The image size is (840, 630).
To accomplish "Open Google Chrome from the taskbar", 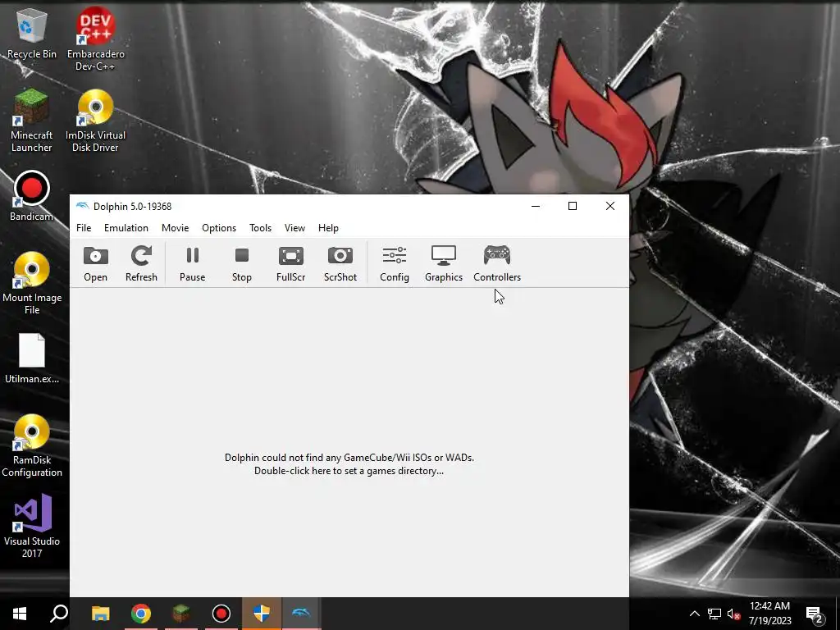I will [x=141, y=614].
